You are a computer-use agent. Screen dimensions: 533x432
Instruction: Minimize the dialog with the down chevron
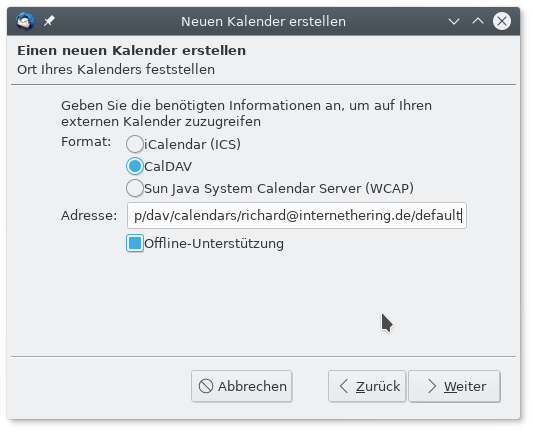pos(454,21)
